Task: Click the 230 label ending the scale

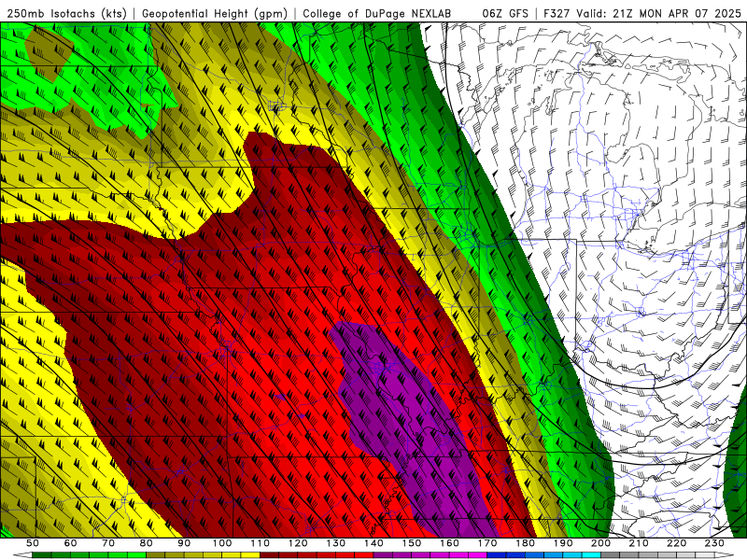Action: click(714, 543)
